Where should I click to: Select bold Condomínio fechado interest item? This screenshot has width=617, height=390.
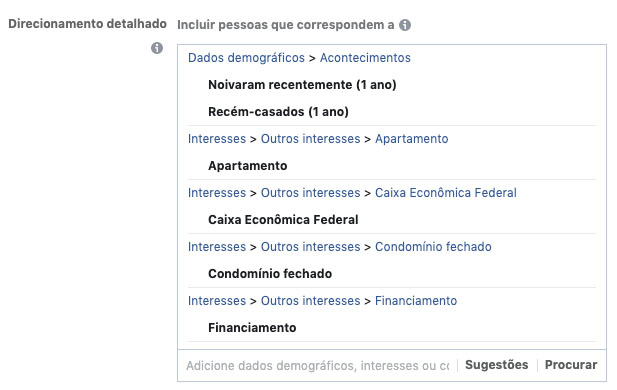click(270, 274)
